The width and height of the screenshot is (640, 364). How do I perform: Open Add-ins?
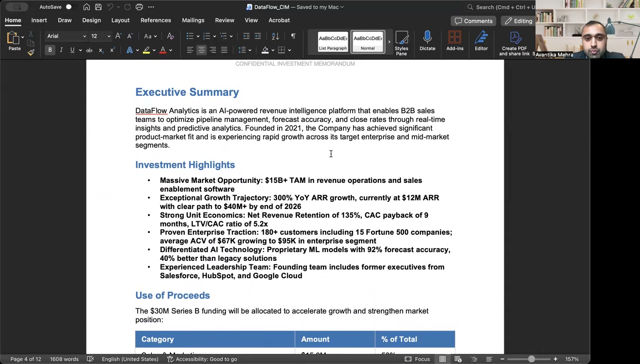tap(455, 41)
